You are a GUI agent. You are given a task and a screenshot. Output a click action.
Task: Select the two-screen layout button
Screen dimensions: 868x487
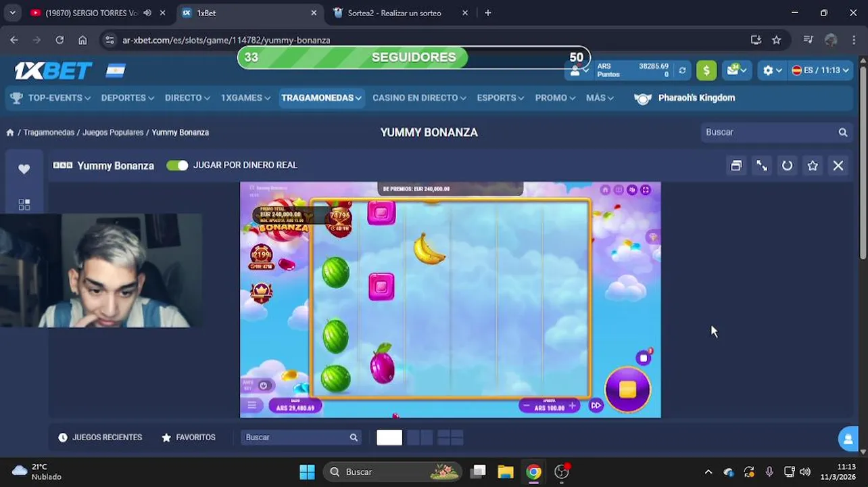tap(420, 438)
